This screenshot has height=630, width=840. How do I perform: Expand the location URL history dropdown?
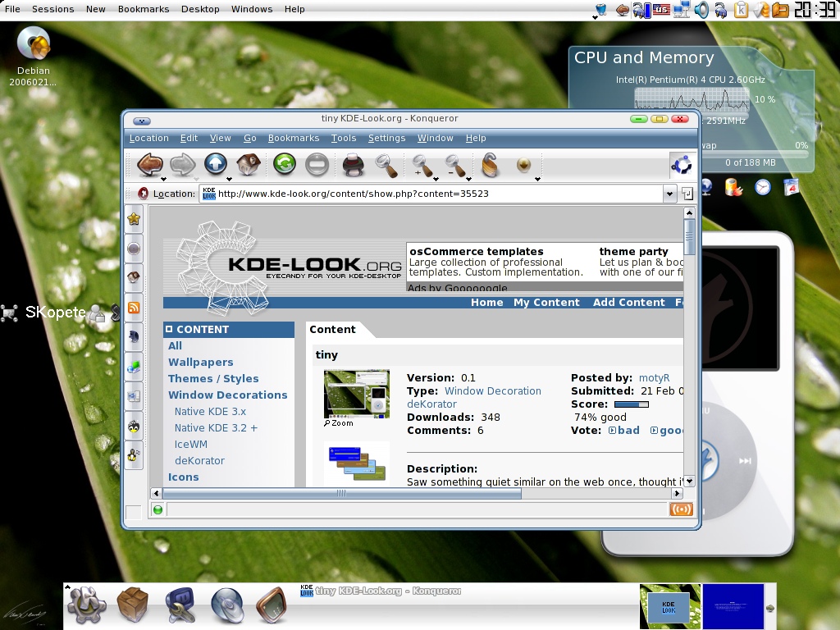tap(669, 194)
